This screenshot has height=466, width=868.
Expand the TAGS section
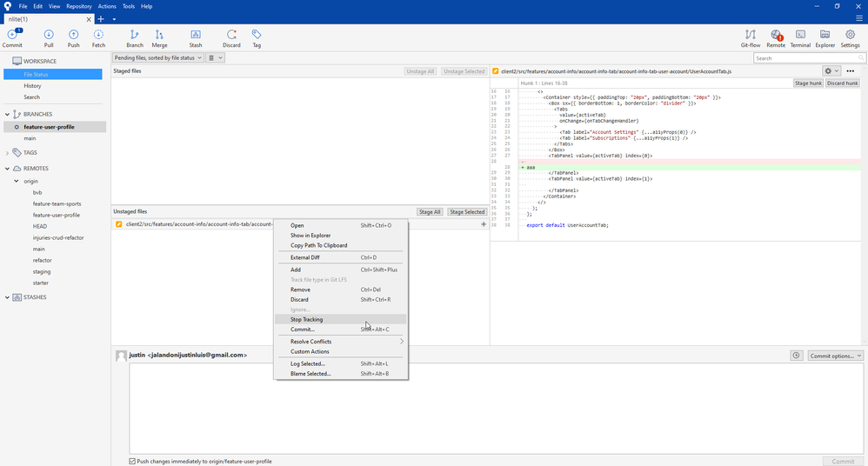[7, 152]
